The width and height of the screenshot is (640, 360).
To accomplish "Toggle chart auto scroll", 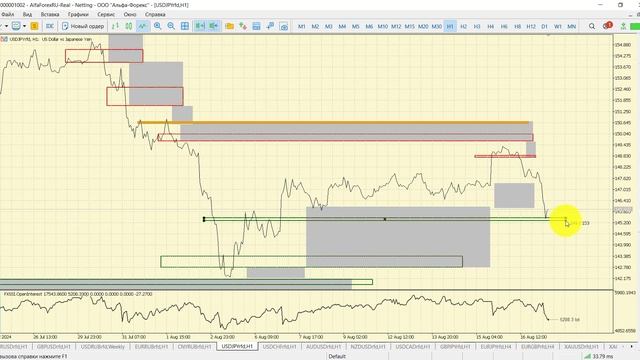I will pyautogui.click(x=200, y=26).
